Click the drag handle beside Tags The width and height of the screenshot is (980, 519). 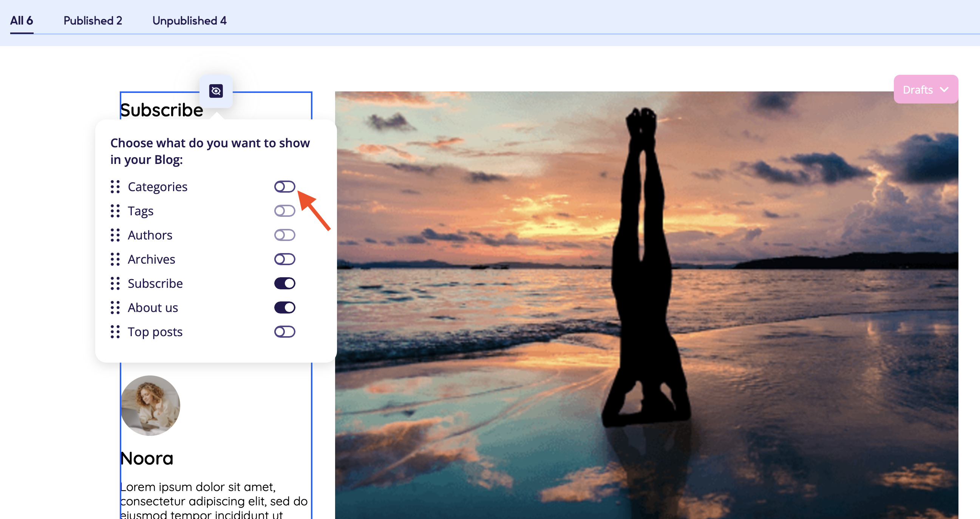(115, 211)
